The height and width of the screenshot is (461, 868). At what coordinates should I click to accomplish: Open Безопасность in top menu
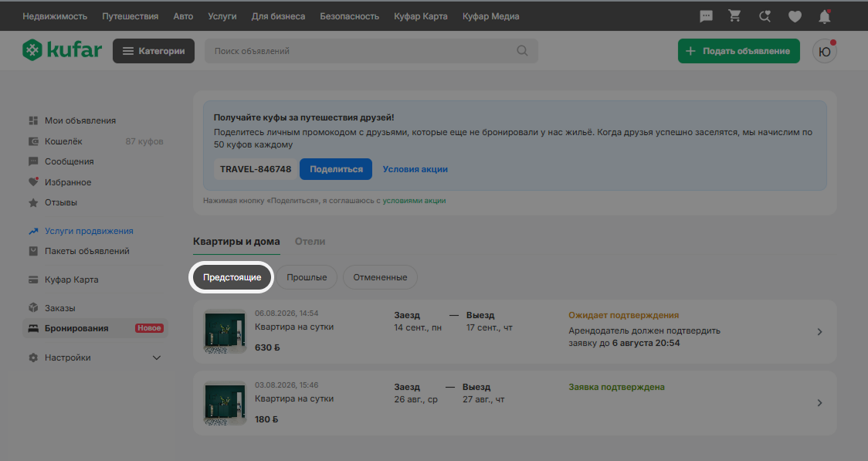pyautogui.click(x=349, y=17)
